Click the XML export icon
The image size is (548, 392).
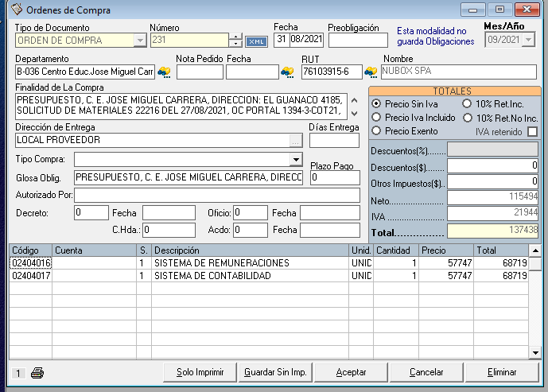(256, 41)
